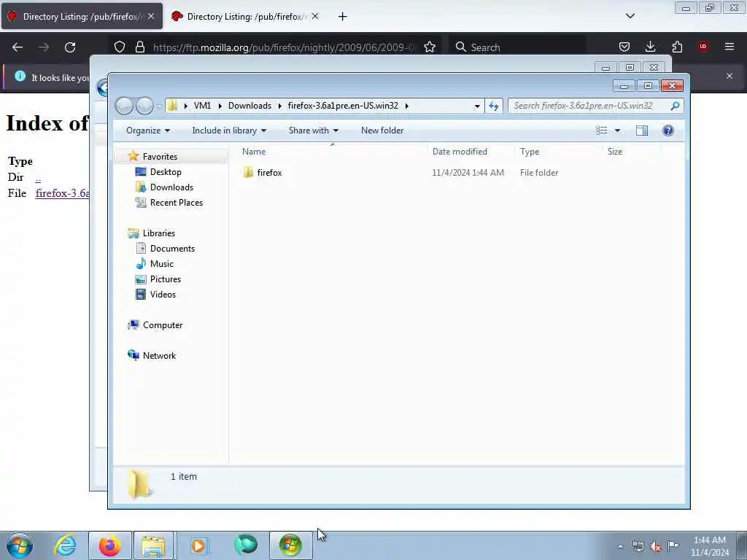Open a new Firefox tab

tap(343, 17)
